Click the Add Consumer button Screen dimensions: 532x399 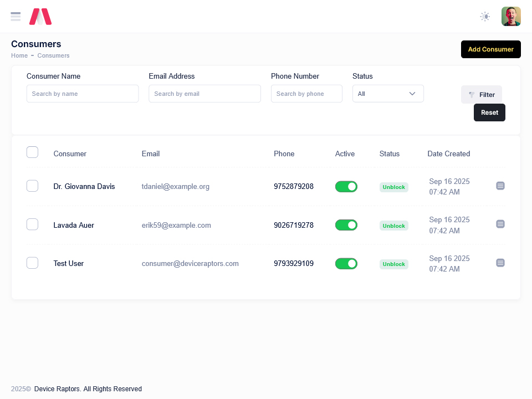(x=490, y=49)
